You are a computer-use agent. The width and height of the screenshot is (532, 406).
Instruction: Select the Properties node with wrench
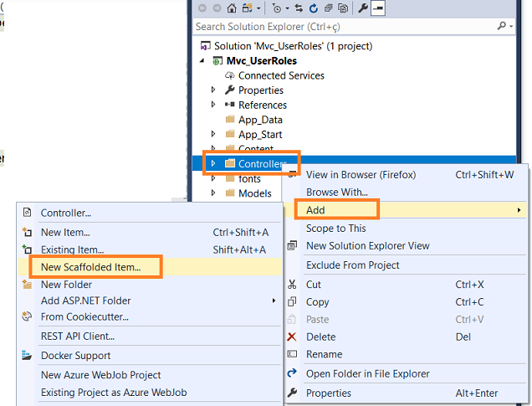tap(254, 90)
